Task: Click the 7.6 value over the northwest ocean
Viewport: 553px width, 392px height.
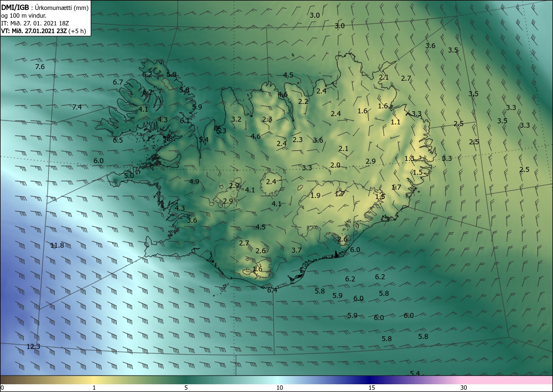Action: [40, 67]
